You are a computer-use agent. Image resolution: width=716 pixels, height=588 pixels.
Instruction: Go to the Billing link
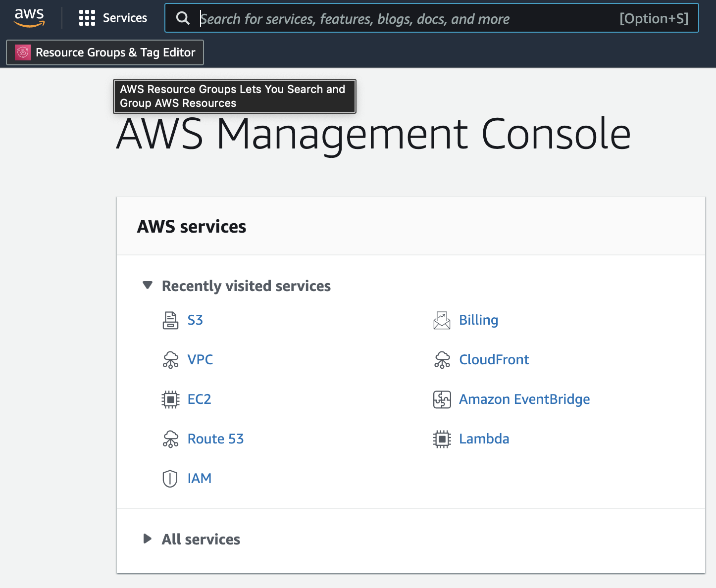coord(478,320)
